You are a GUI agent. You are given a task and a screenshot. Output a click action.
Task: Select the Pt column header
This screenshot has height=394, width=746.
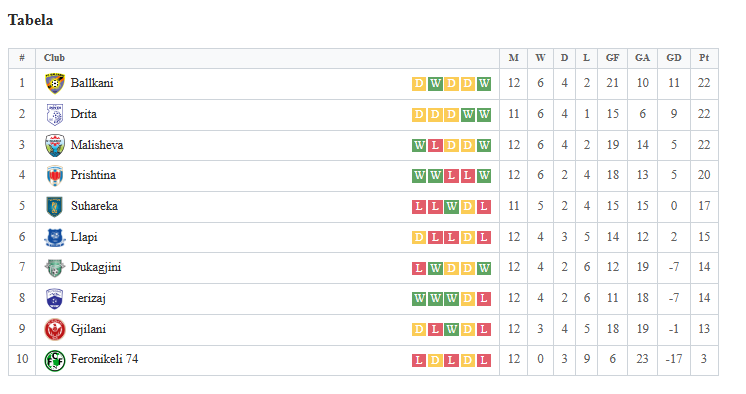pyautogui.click(x=704, y=58)
